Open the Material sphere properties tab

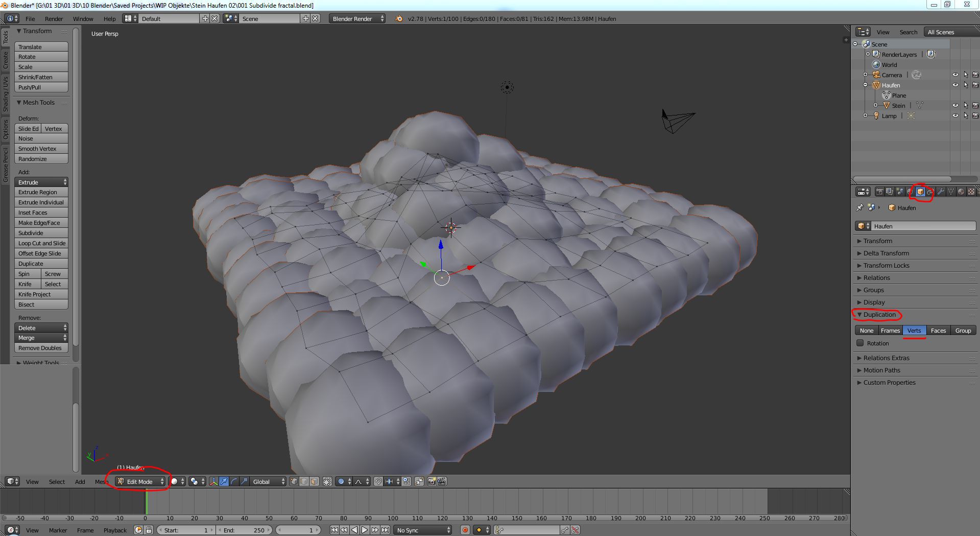tap(961, 192)
